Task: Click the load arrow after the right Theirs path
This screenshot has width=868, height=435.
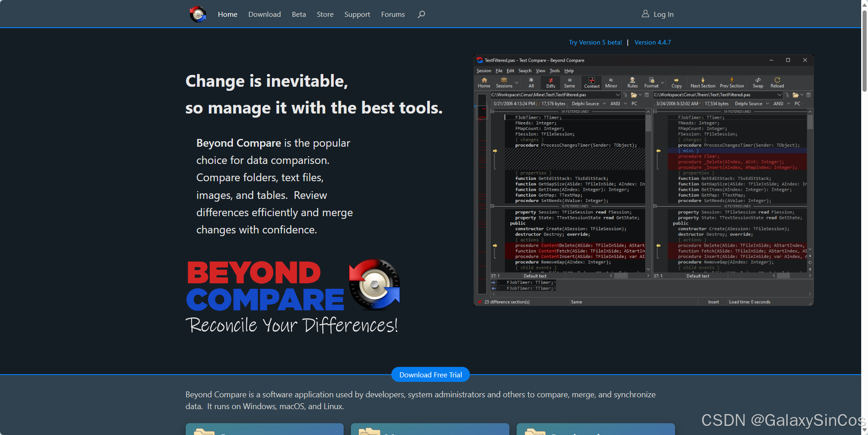Action: (x=787, y=95)
